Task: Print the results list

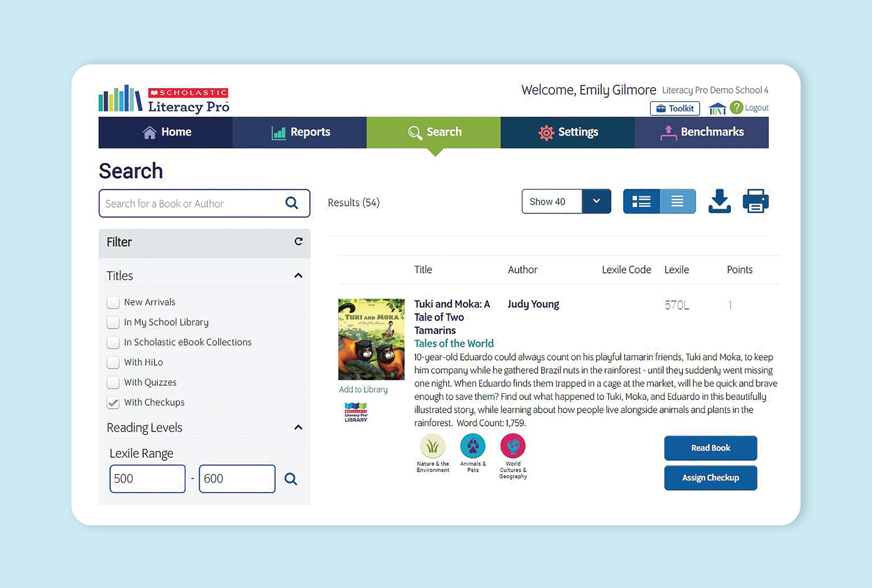Action: (x=756, y=201)
